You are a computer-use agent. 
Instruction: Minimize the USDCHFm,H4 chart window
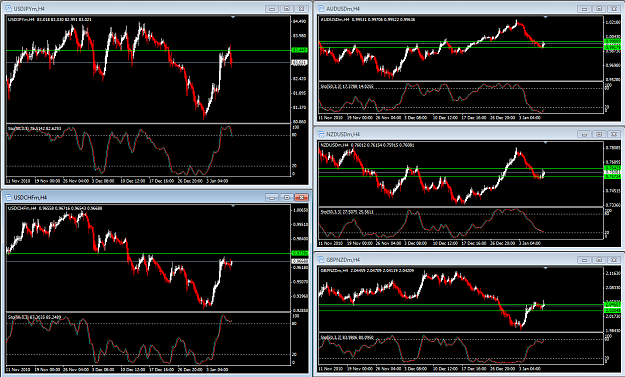tap(272, 197)
